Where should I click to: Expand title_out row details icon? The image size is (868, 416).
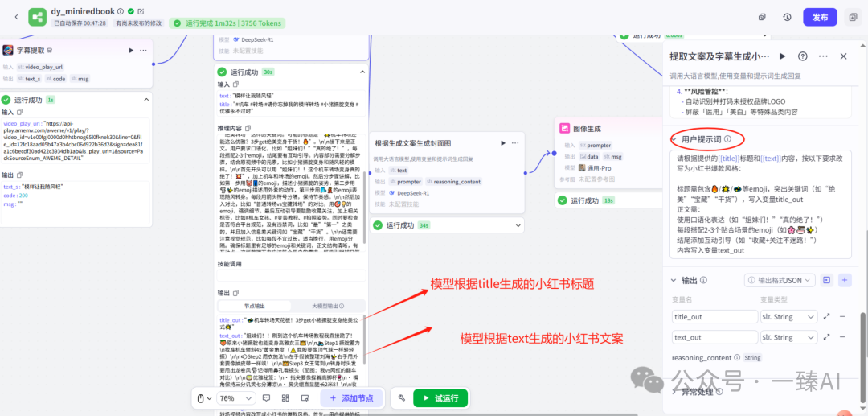[x=826, y=317]
